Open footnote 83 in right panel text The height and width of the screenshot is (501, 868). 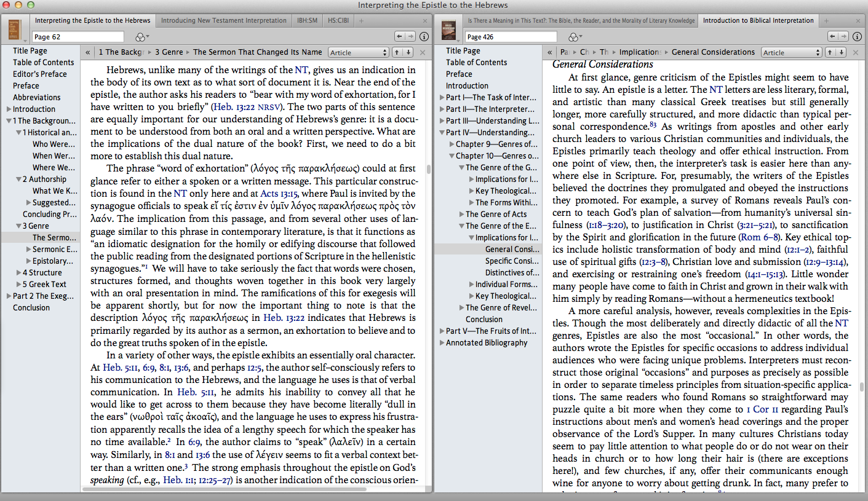653,125
